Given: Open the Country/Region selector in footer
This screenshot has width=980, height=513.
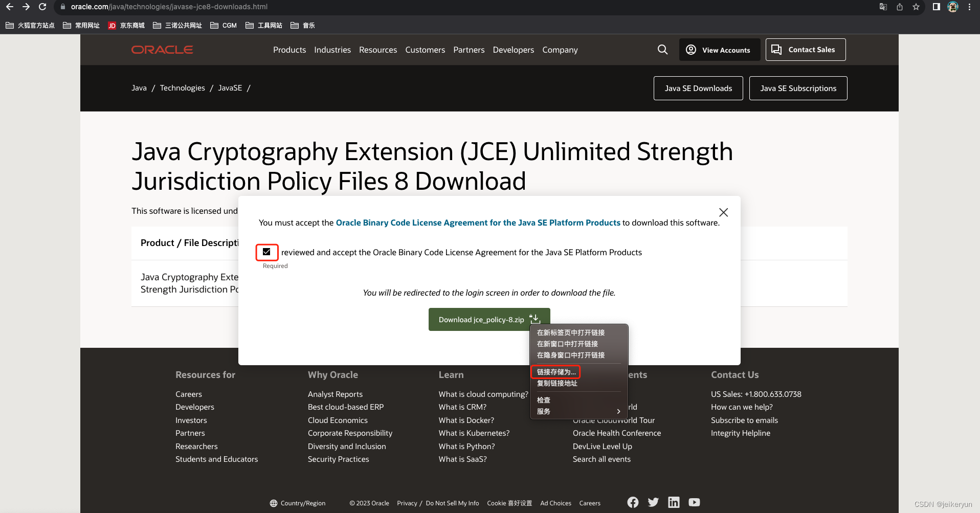Looking at the screenshot, I should pyautogui.click(x=298, y=503).
